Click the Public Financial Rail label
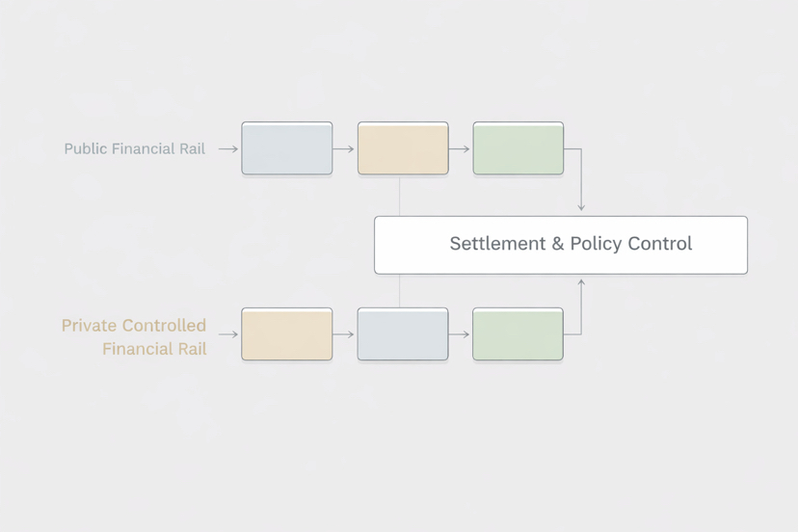 [134, 149]
